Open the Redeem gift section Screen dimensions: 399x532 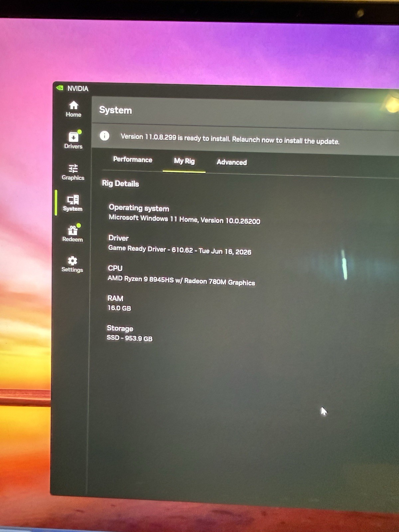coord(72,233)
